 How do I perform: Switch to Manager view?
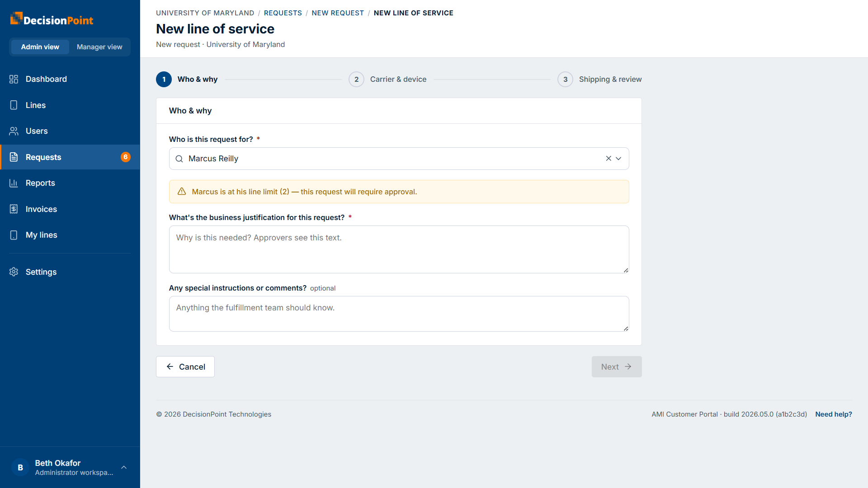(99, 47)
